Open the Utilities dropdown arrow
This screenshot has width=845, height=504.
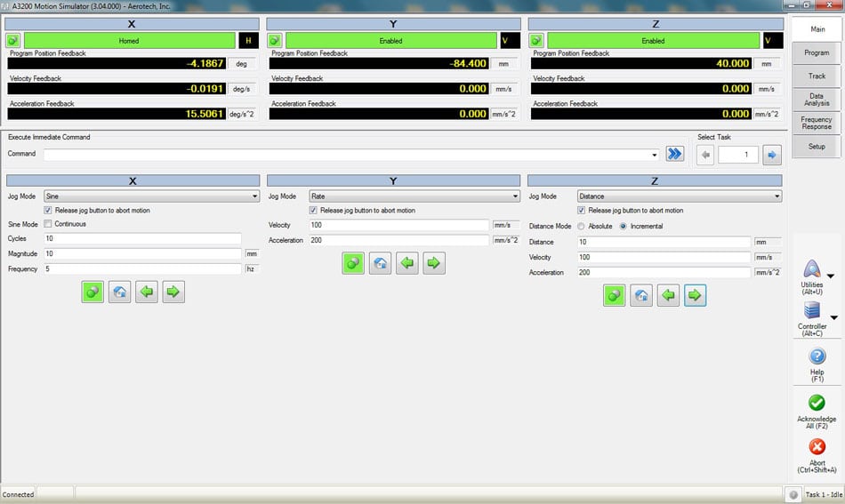[831, 276]
